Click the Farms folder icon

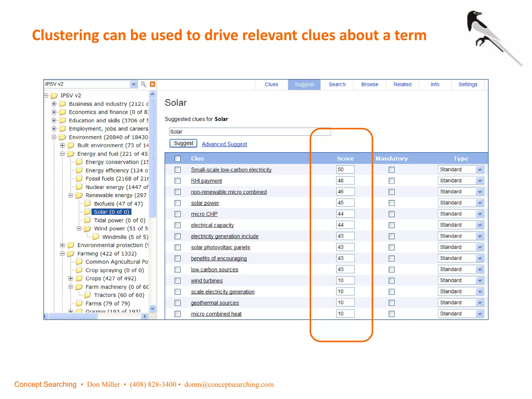tap(79, 303)
